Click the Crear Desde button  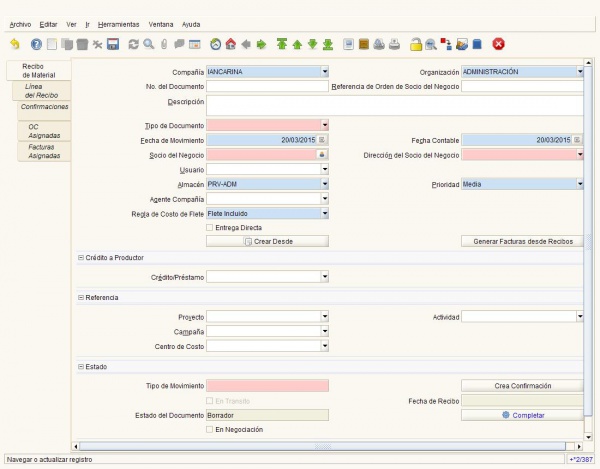coord(267,241)
